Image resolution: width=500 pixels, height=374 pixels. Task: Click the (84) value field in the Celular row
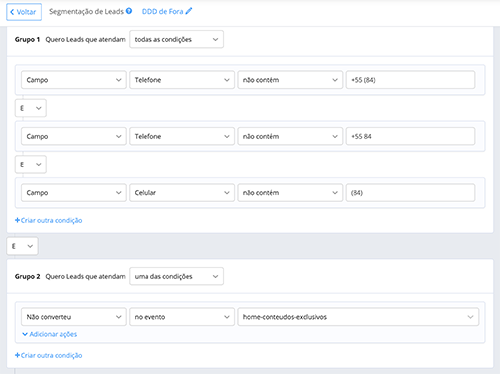click(410, 193)
